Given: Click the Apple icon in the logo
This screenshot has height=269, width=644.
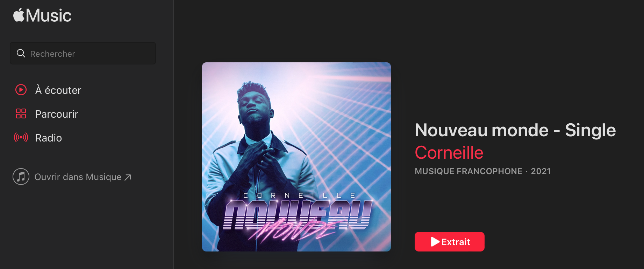Looking at the screenshot, I should pos(19,15).
